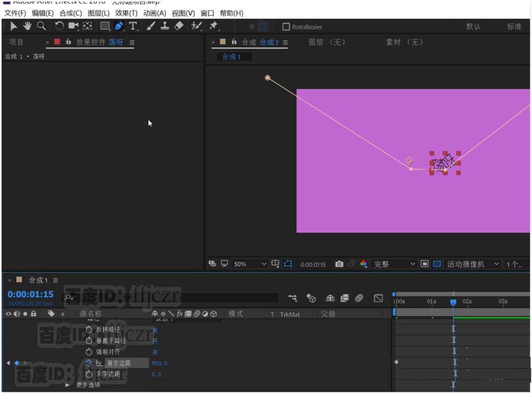Click the timeline layer search field
Image resolution: width=532 pixels, height=394 pixels.
171,298
